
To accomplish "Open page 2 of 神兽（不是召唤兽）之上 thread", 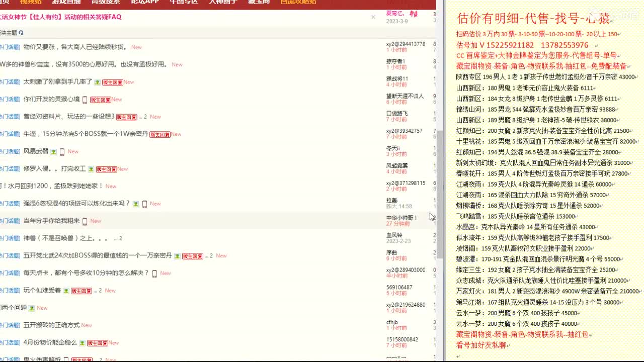I will tap(121, 238).
